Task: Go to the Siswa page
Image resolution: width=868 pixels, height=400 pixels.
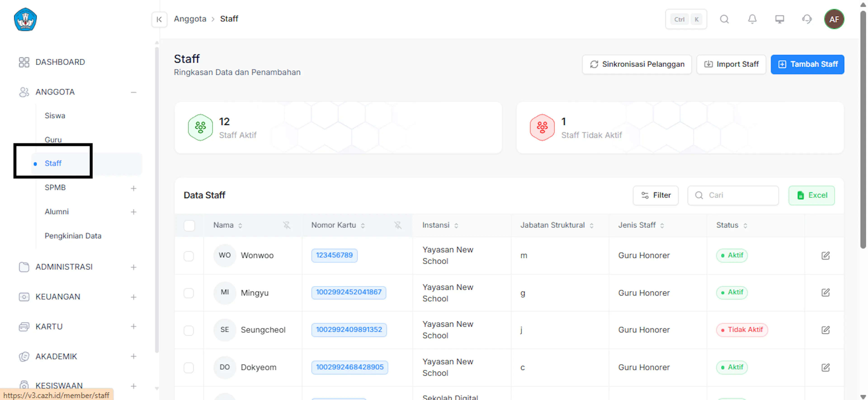Action: click(x=55, y=116)
